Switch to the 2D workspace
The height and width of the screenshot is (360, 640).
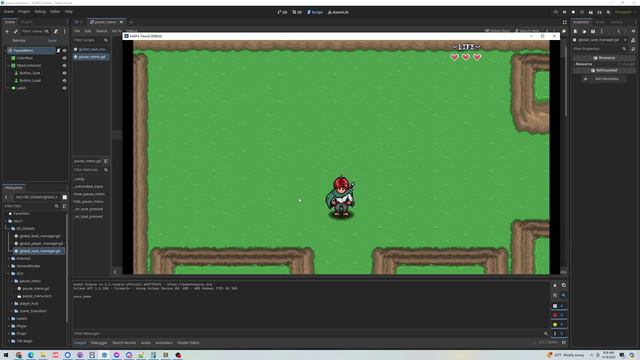pos(282,12)
